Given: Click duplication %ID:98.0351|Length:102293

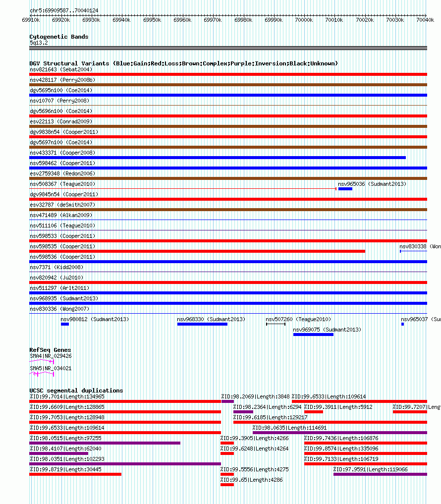Looking at the screenshot, I should (x=125, y=464).
